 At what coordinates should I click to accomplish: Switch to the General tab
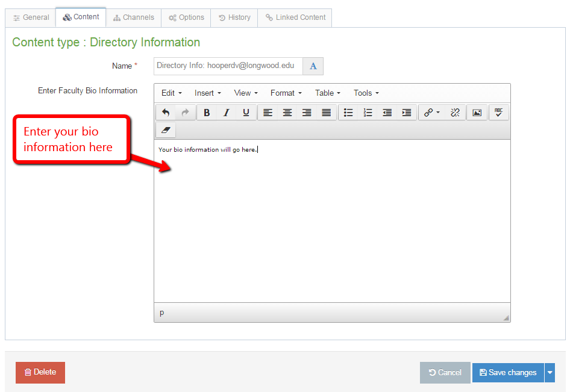point(31,18)
